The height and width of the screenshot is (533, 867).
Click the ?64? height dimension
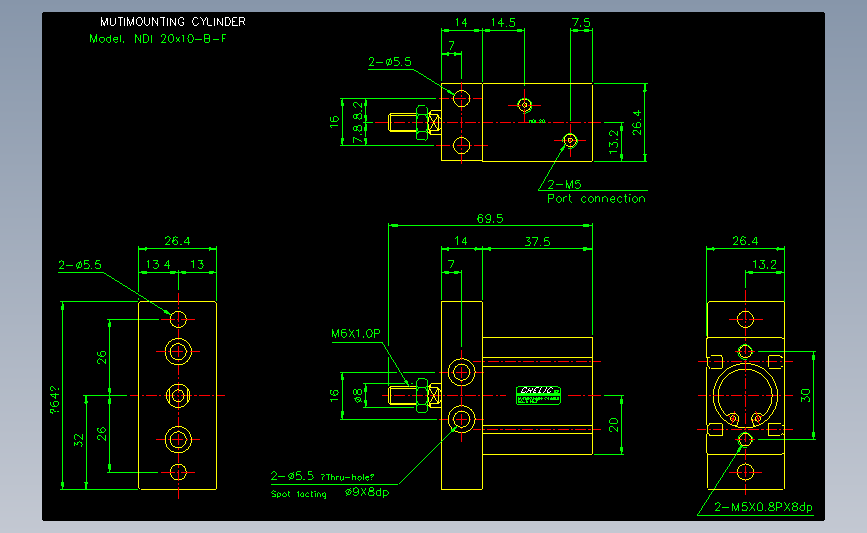(x=55, y=400)
